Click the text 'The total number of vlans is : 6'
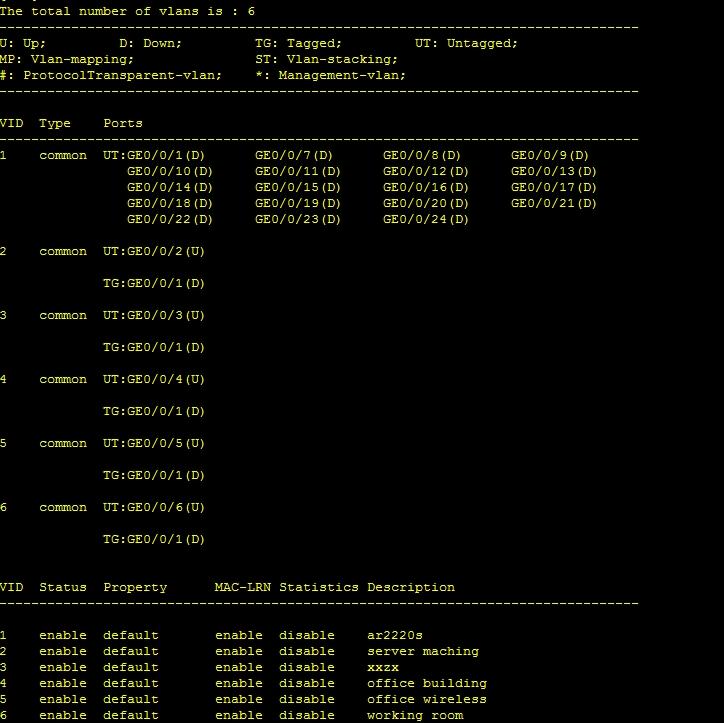Image resolution: width=724 pixels, height=723 pixels. click(127, 12)
